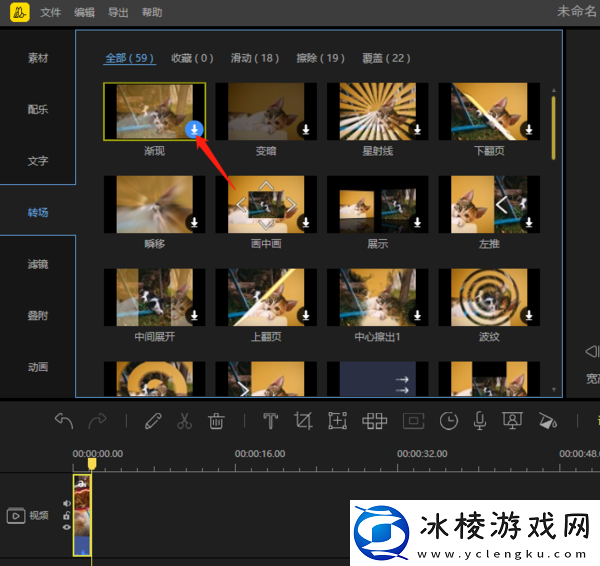The height and width of the screenshot is (566, 600).
Task: Download the 瞬移 transition
Action: tap(194, 222)
